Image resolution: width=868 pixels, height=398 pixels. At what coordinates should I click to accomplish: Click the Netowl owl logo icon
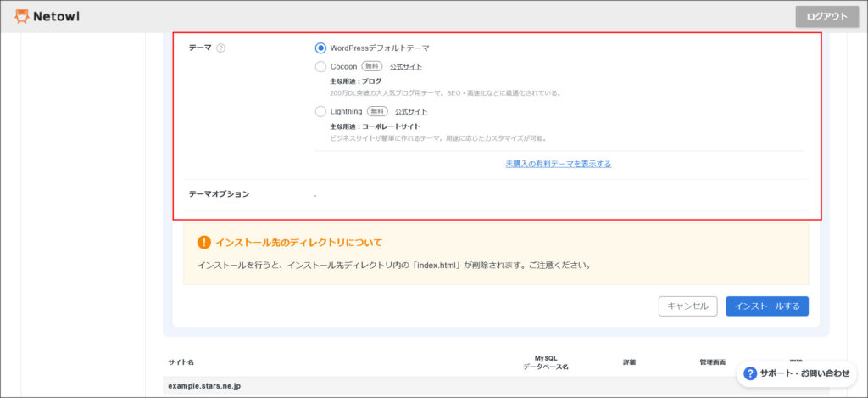pyautogui.click(x=21, y=17)
